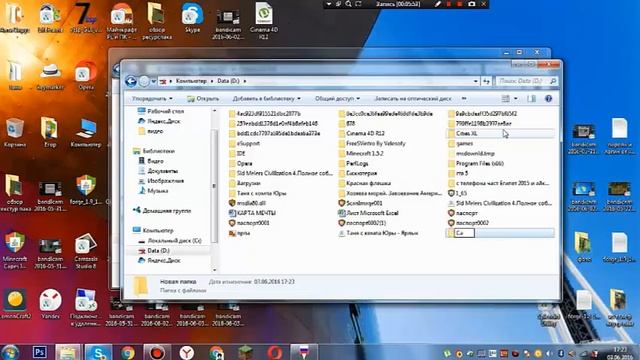Open the Корзина desktop icon
This screenshot has height=360, width=640.
15,133
